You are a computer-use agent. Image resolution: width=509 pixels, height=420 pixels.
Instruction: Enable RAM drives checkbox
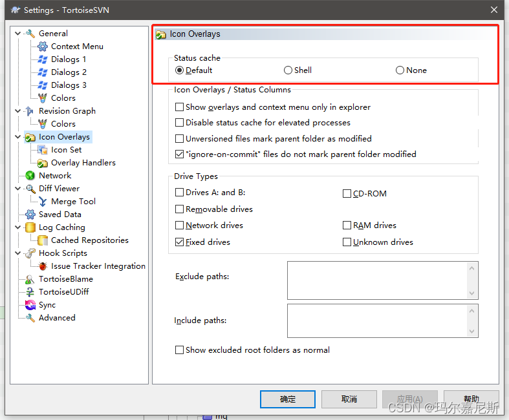(347, 226)
